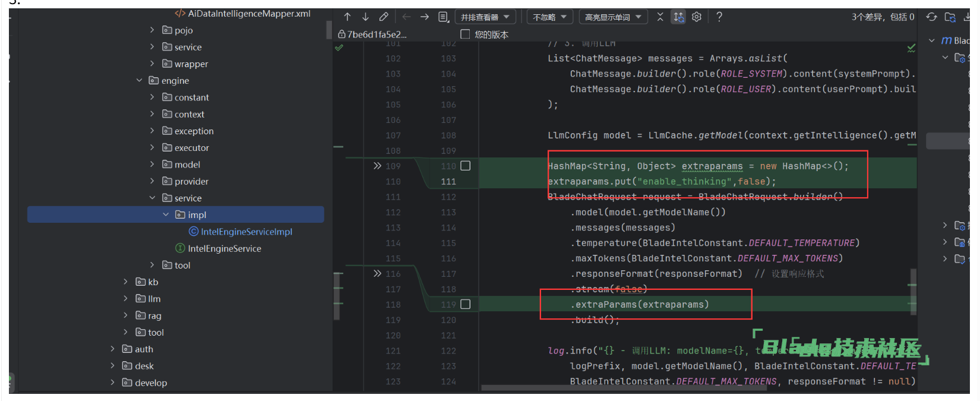Tick the checkbox beside line 110
The image size is (980, 401).
point(466,166)
